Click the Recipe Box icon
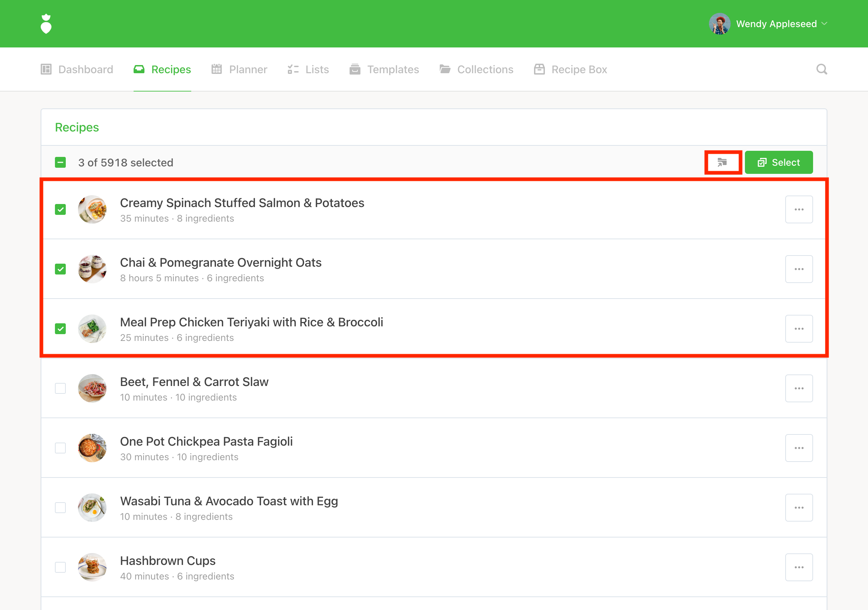868x610 pixels. (539, 69)
